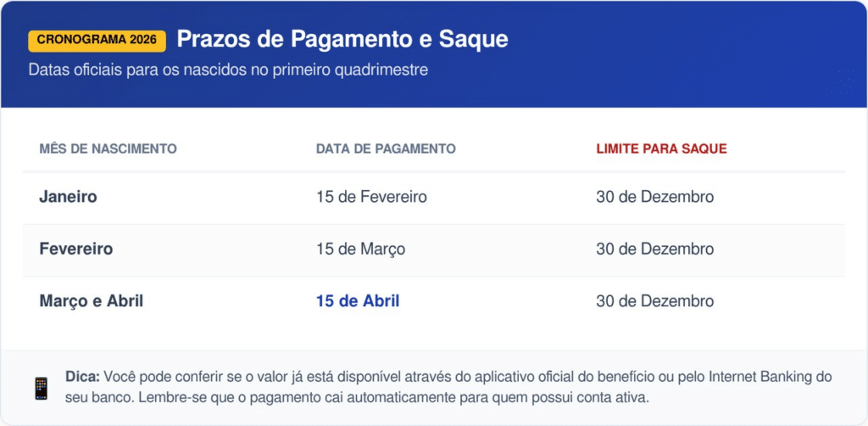Click the 'Datas oficiais' subtitle text
Image resolution: width=868 pixels, height=426 pixels.
228,70
